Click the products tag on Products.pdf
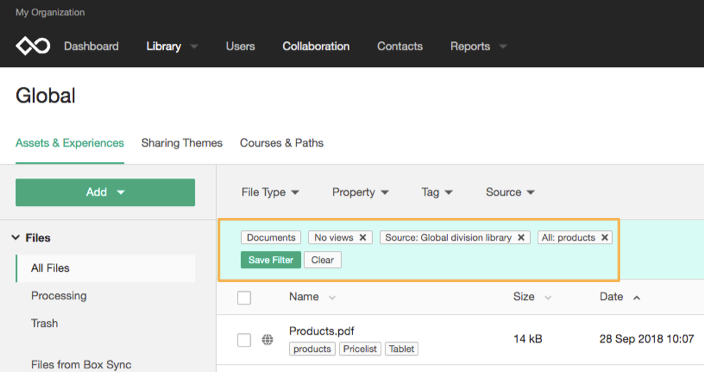Viewport: 704px width, 372px height. tap(312, 349)
